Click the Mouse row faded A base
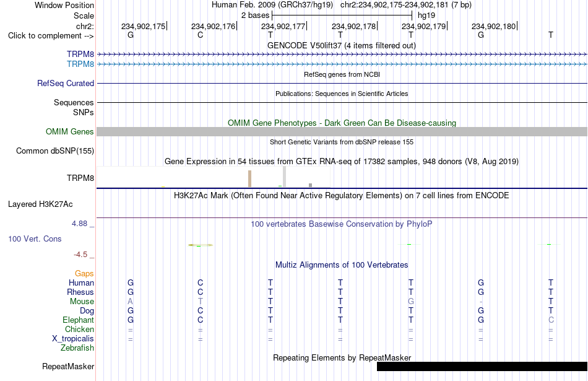588x381 pixels. click(130, 302)
